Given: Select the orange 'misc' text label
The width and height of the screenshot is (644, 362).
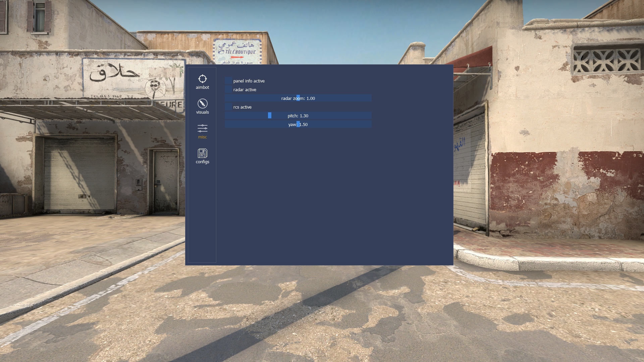Looking at the screenshot, I should (202, 137).
